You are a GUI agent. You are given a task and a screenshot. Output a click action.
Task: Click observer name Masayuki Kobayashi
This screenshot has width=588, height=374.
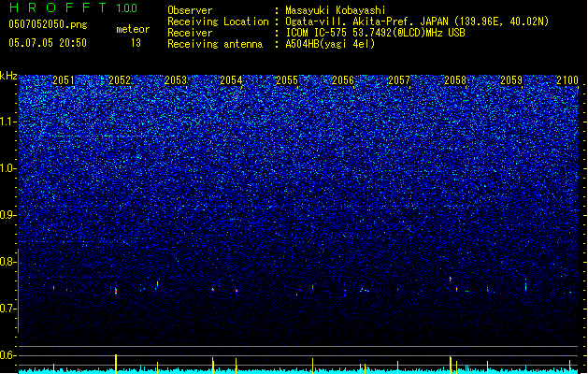pos(335,10)
